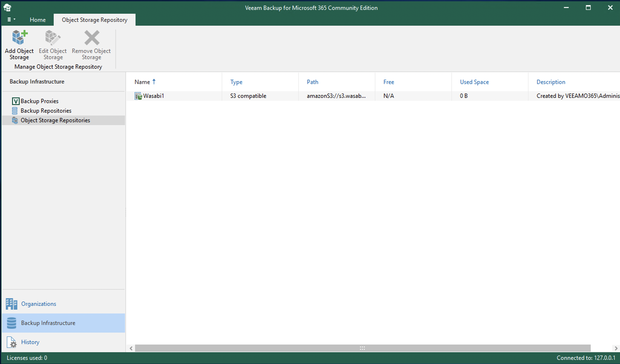
Task: Sort by the Free column header
Action: pyautogui.click(x=389, y=82)
